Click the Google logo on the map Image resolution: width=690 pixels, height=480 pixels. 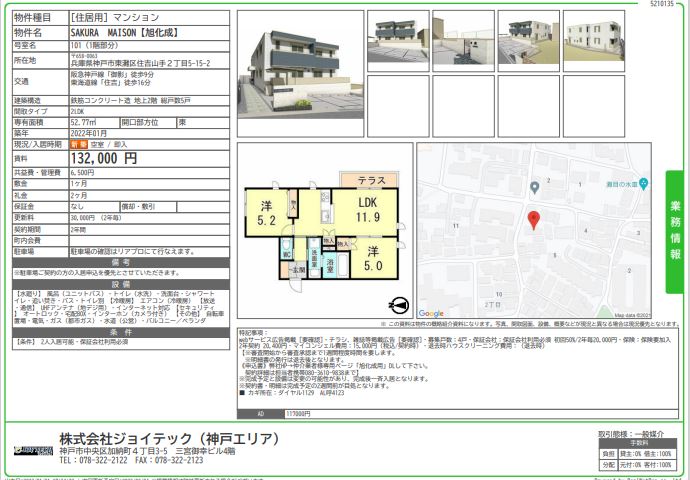(x=431, y=313)
